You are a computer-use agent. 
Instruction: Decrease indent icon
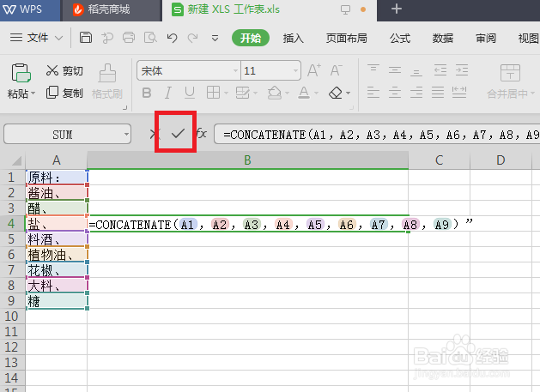pyautogui.click(x=440, y=70)
